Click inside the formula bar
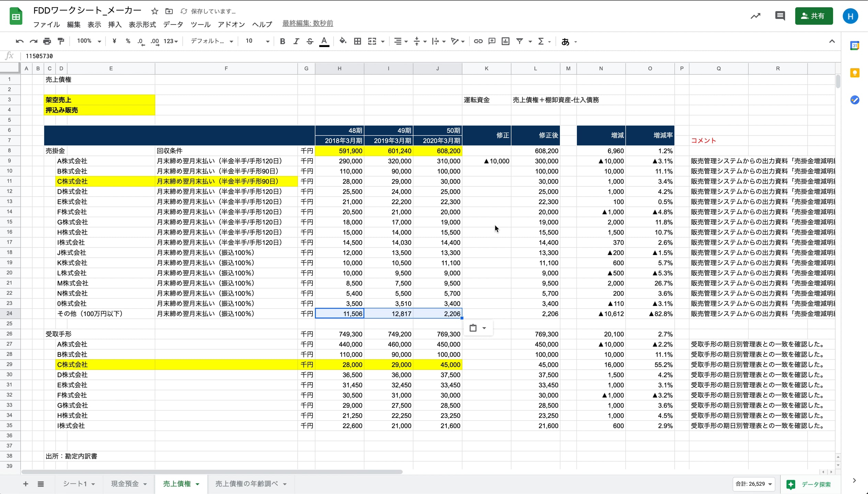Image resolution: width=868 pixels, height=494 pixels. pyautogui.click(x=240, y=56)
